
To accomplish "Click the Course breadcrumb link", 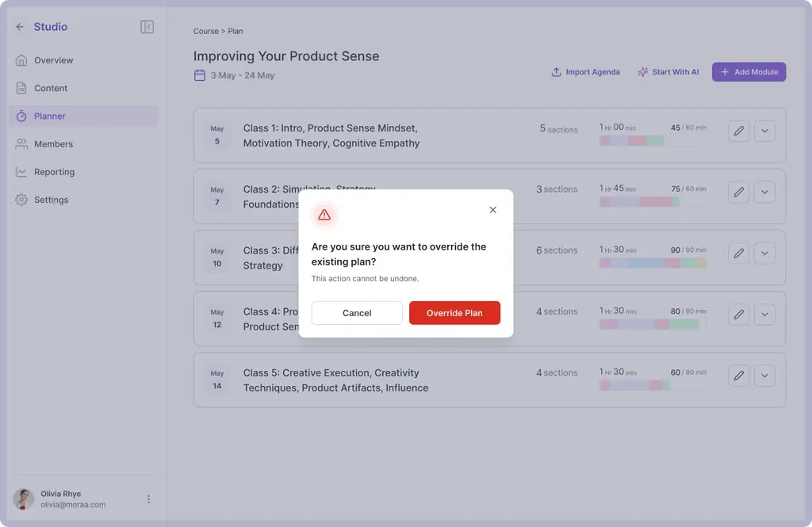I will (205, 31).
